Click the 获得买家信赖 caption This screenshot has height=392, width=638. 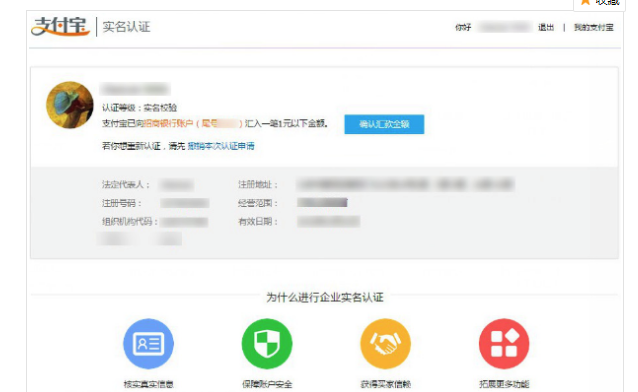point(385,384)
